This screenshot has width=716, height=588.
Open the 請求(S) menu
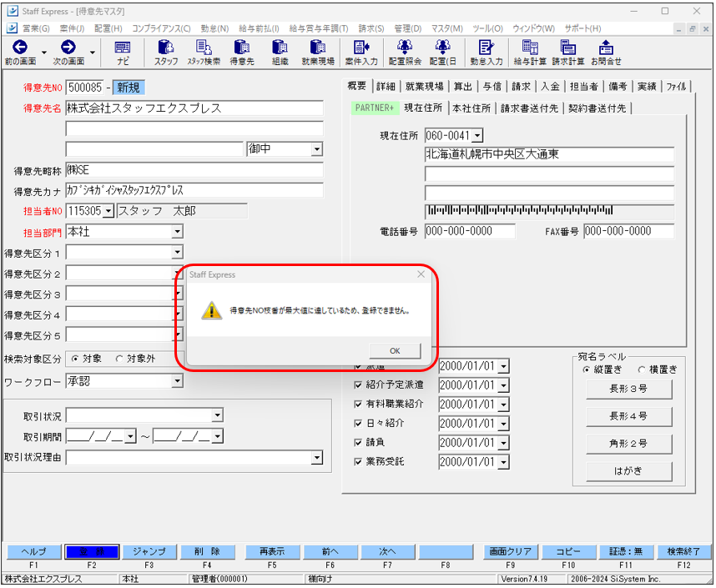pyautogui.click(x=371, y=28)
